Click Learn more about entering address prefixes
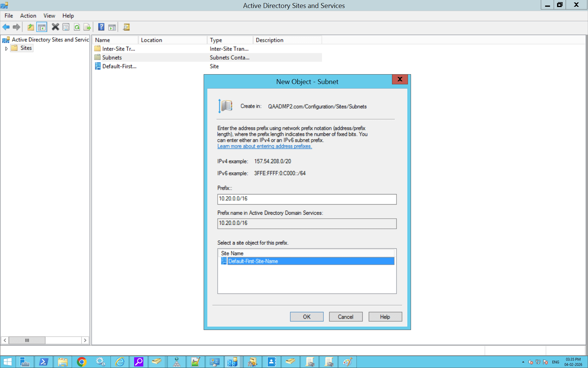 click(265, 146)
